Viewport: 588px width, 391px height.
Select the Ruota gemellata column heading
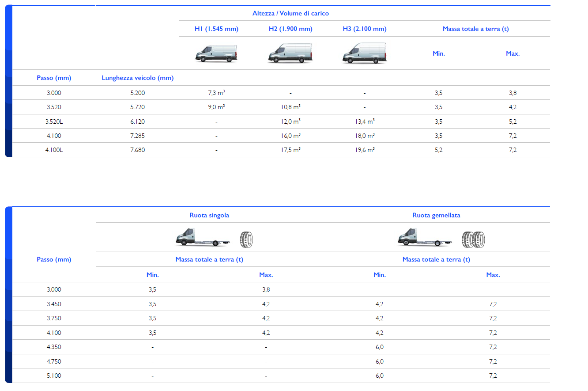[x=436, y=215]
